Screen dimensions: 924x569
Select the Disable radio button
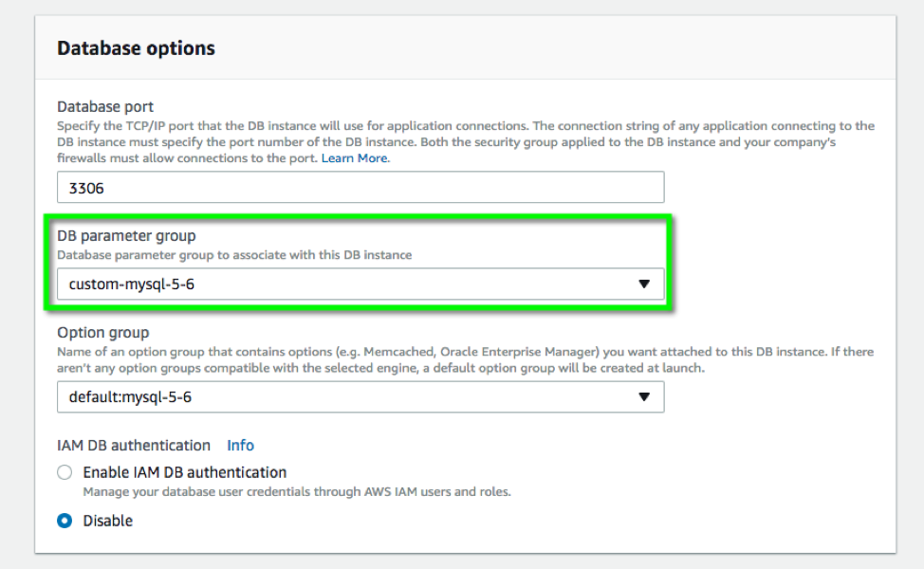[x=65, y=521]
